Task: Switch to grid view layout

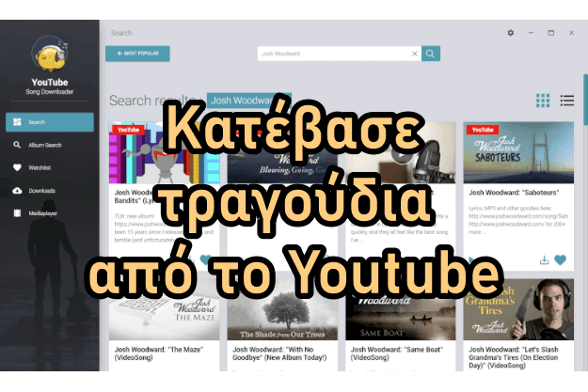Action: (543, 101)
